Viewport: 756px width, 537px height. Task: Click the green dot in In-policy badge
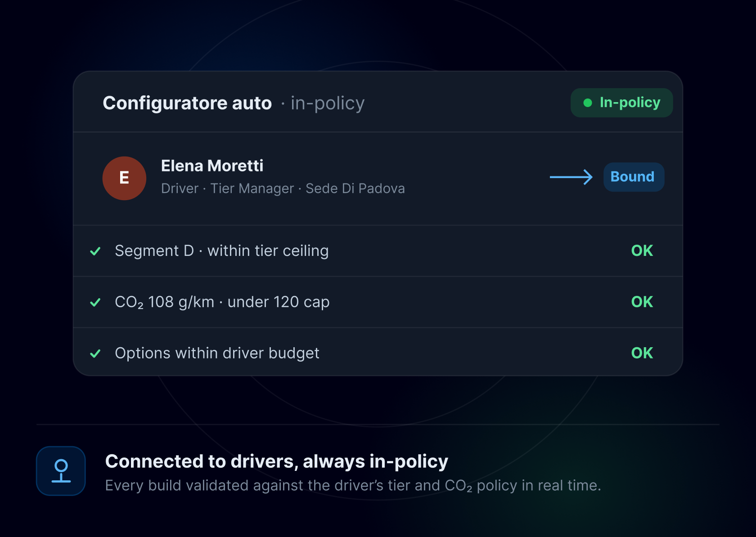pos(587,103)
